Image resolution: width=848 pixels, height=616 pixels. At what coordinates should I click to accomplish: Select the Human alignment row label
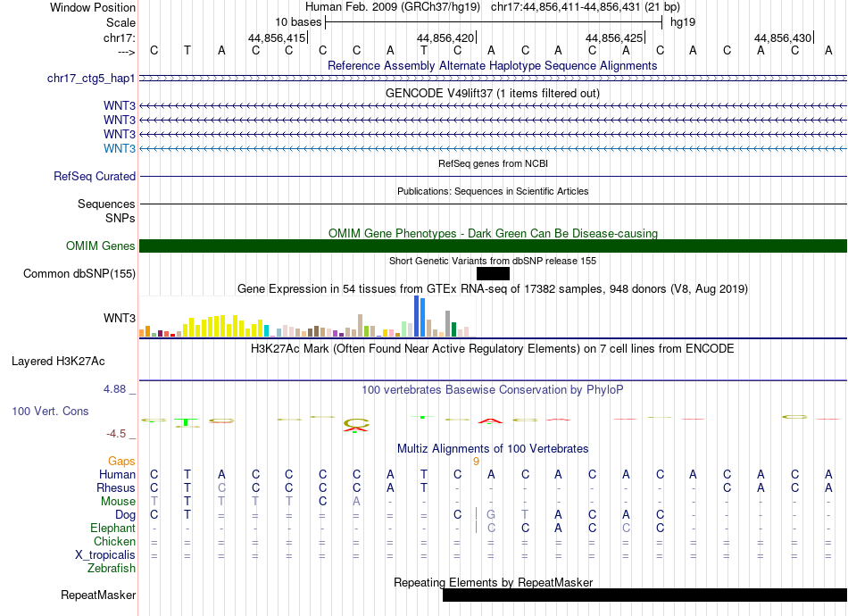click(x=117, y=474)
